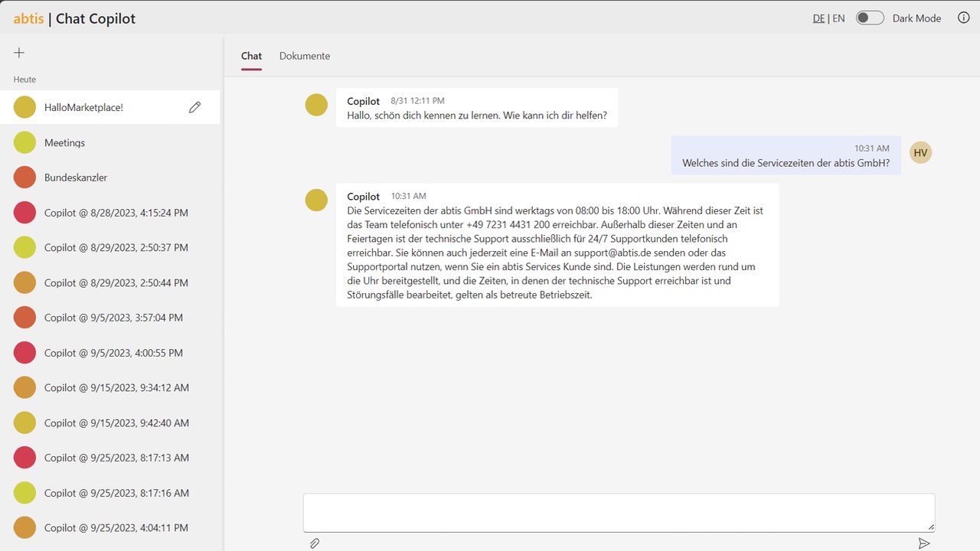Image resolution: width=980 pixels, height=551 pixels.
Task: Open chat Copilot @ 8/29/2023, 2:50:44 PM
Action: coord(109,282)
